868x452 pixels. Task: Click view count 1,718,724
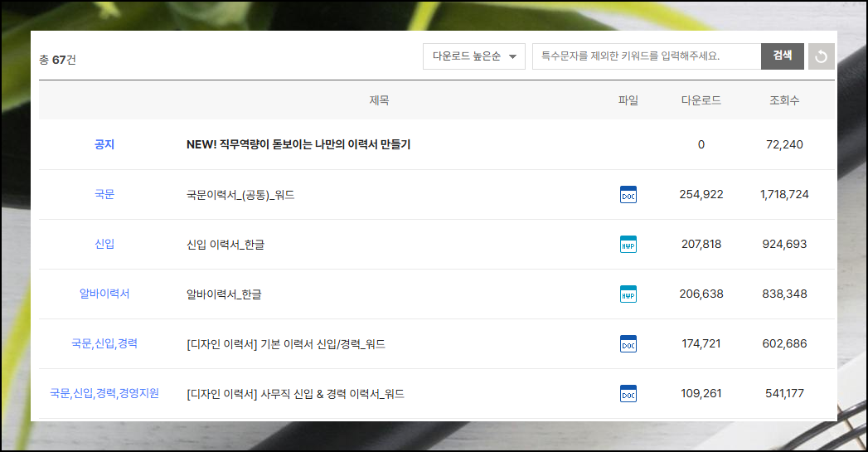[784, 194]
